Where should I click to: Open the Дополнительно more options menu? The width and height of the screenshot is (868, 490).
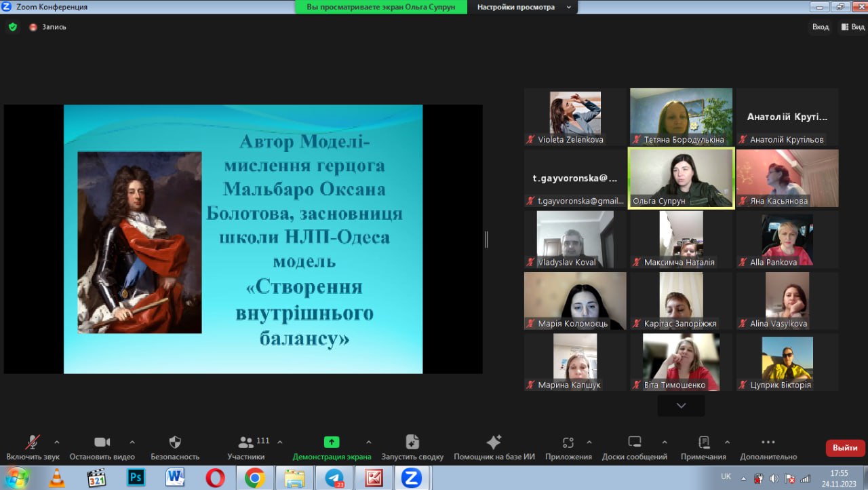pos(768,442)
